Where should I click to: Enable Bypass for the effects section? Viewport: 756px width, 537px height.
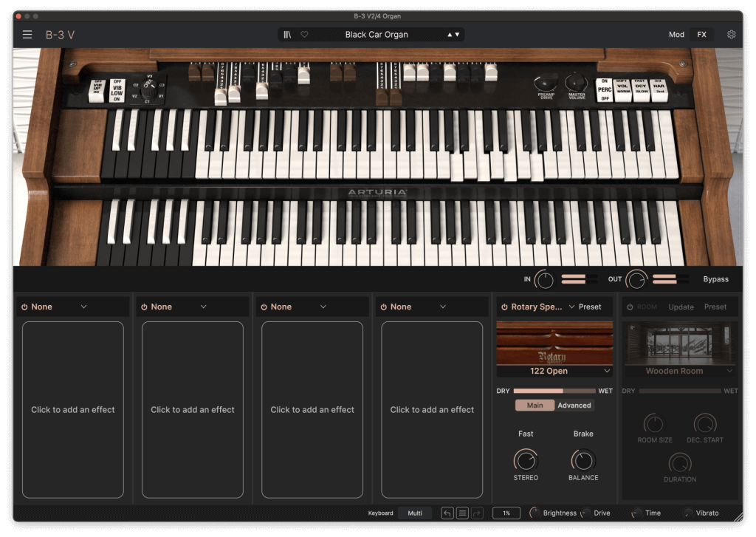click(715, 279)
